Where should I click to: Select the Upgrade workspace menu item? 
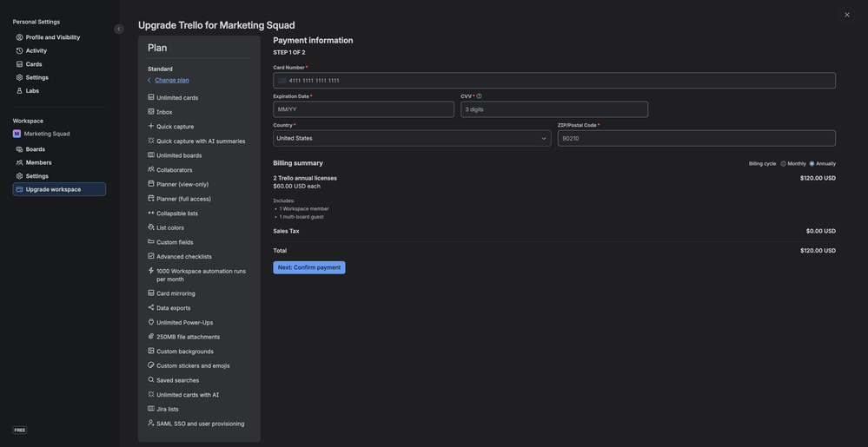tap(59, 189)
